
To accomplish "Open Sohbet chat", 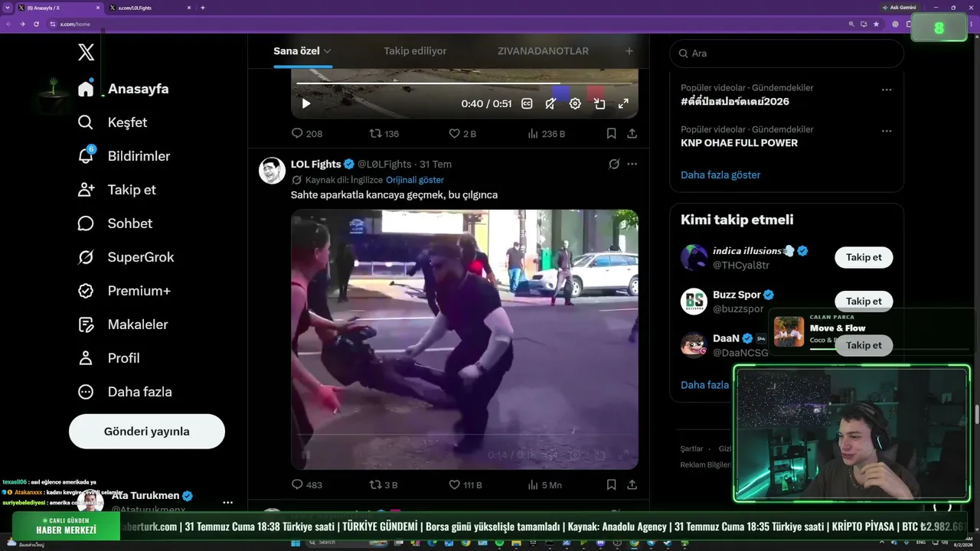I will [x=115, y=223].
